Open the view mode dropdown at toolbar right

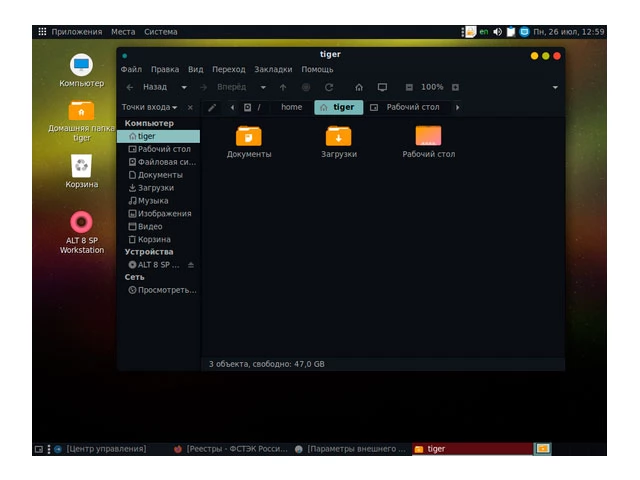[x=555, y=87]
